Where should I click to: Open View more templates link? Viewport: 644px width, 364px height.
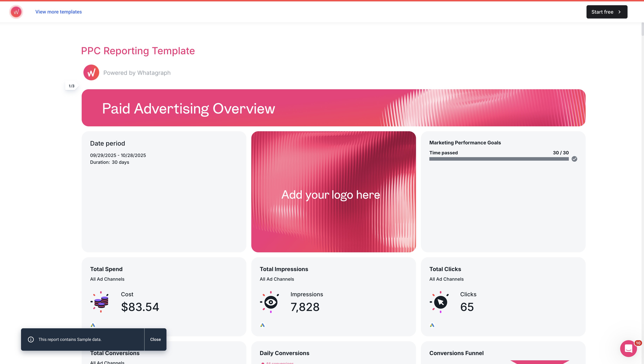pos(58,12)
